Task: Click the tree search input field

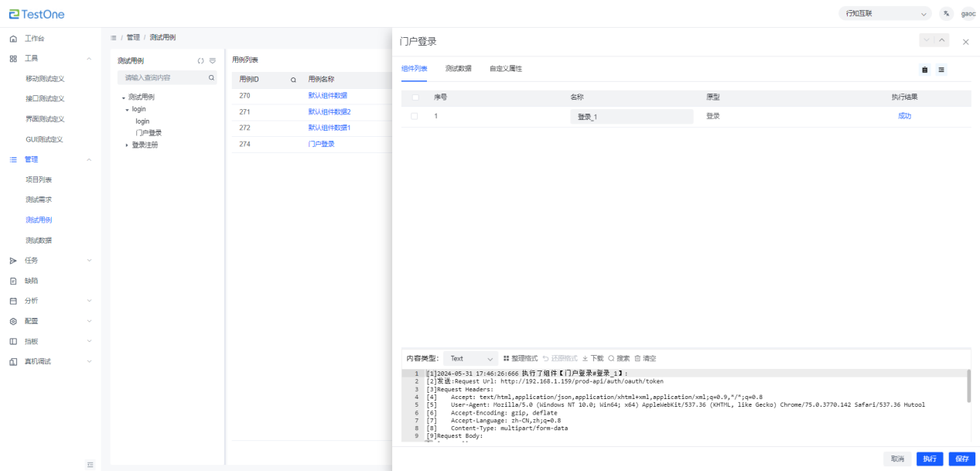Action: pyautogui.click(x=164, y=78)
